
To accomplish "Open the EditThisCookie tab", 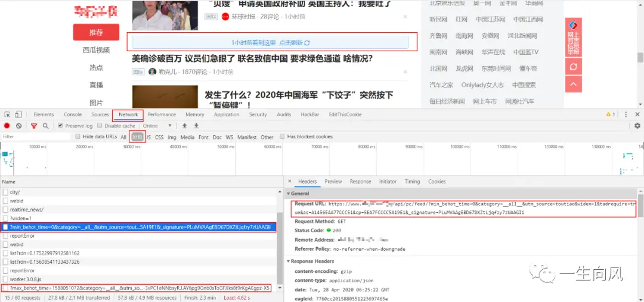I will [345, 114].
